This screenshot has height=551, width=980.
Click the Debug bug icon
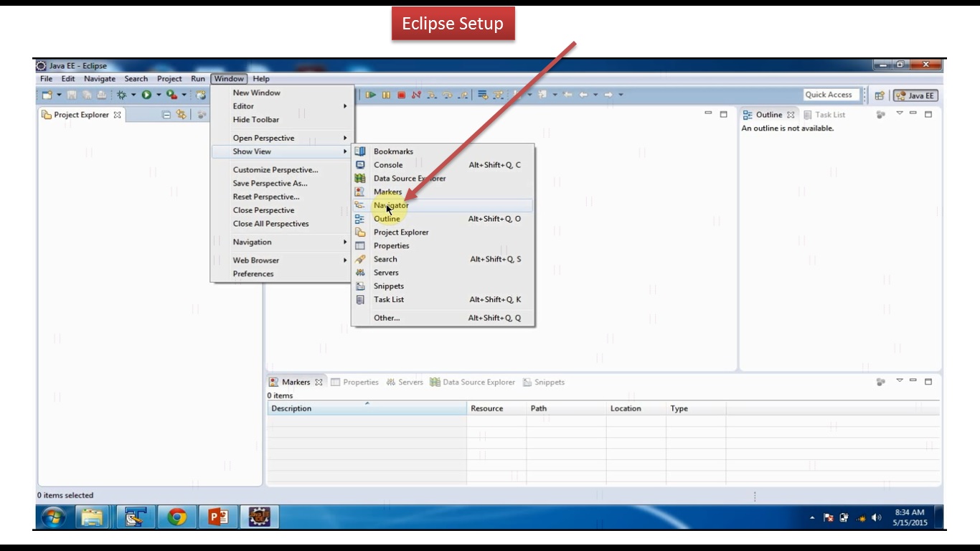pos(122,95)
